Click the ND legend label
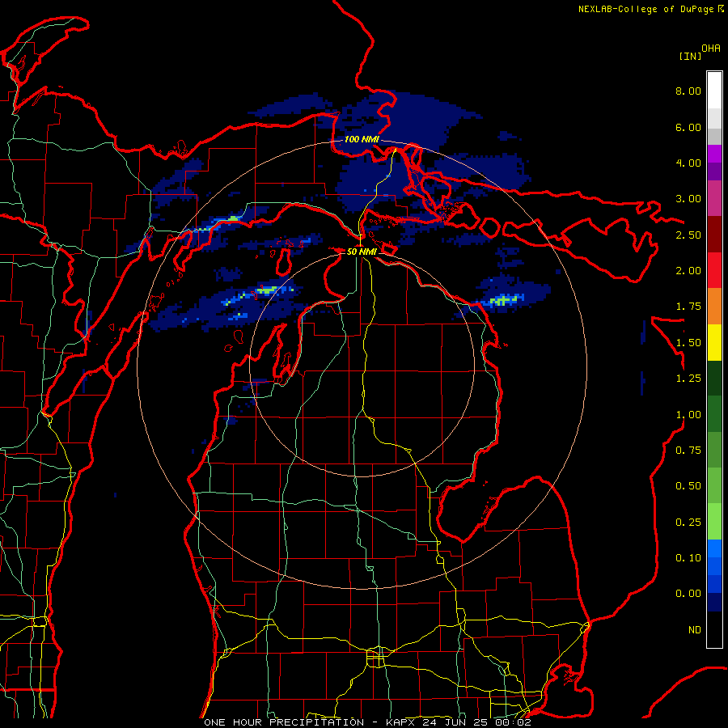The image size is (728, 728). pyautogui.click(x=695, y=630)
